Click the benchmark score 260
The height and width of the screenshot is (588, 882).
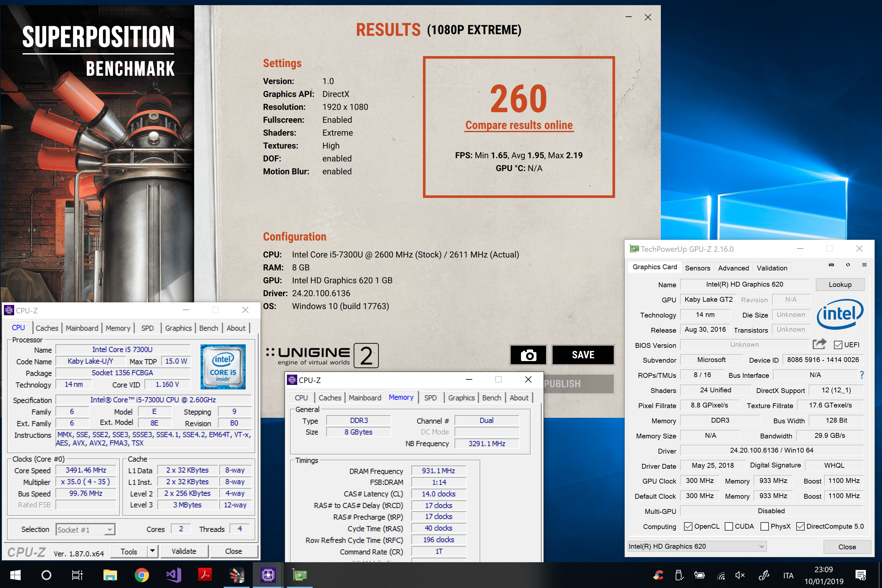[x=519, y=99]
